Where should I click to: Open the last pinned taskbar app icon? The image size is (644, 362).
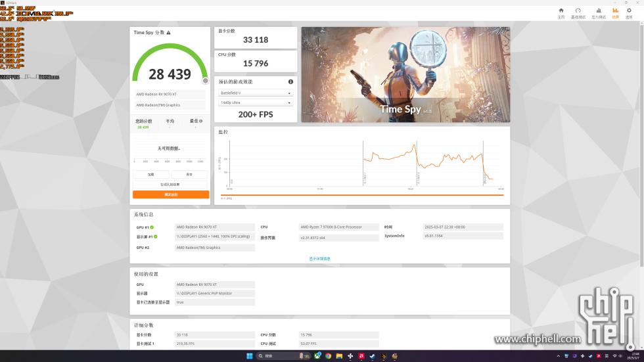(395, 356)
